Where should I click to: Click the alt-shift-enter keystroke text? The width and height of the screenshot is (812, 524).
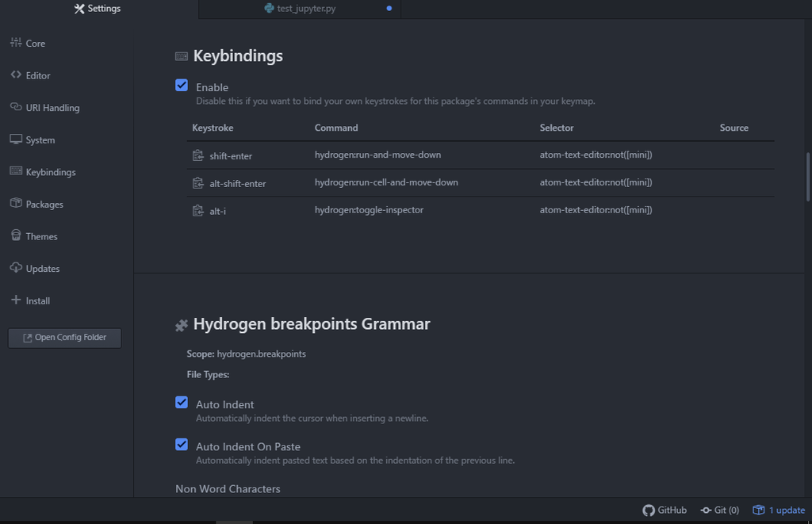pos(238,183)
